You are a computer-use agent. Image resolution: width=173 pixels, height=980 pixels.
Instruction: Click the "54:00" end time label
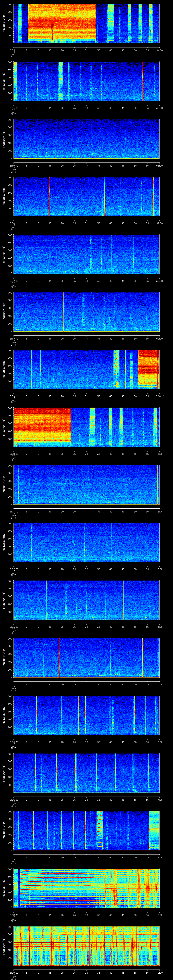pyautogui.click(x=160, y=50)
